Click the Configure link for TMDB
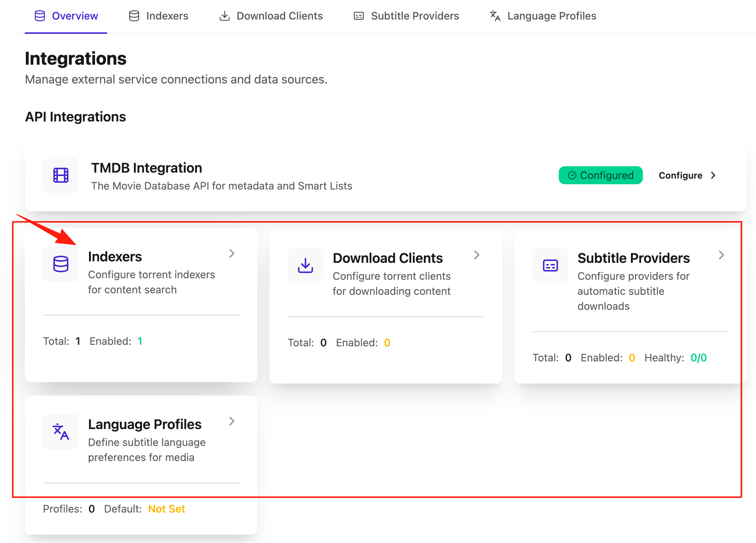Screen dimensions: 756x543 (x=687, y=175)
